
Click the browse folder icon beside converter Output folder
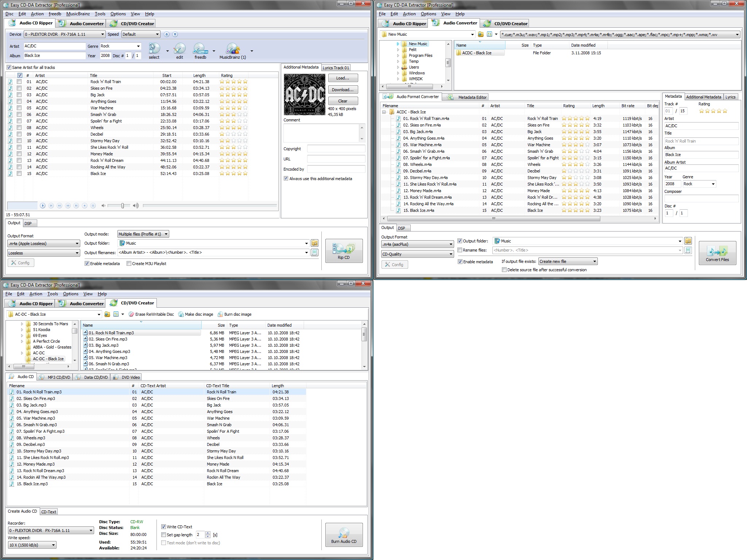(x=688, y=241)
